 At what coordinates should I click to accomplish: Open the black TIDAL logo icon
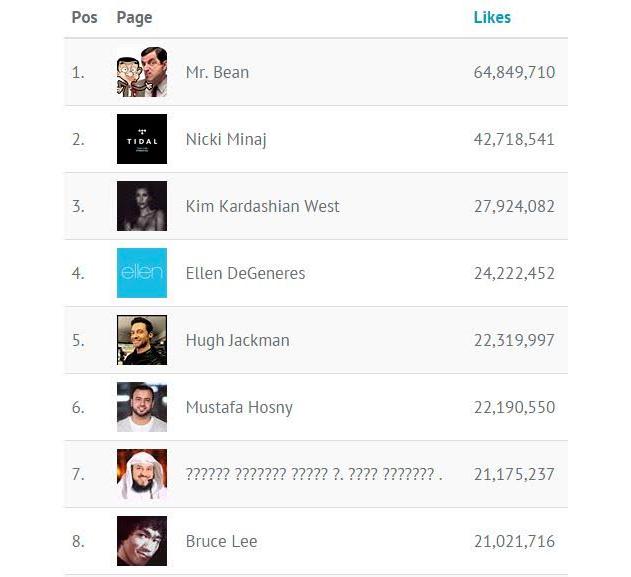tap(141, 139)
